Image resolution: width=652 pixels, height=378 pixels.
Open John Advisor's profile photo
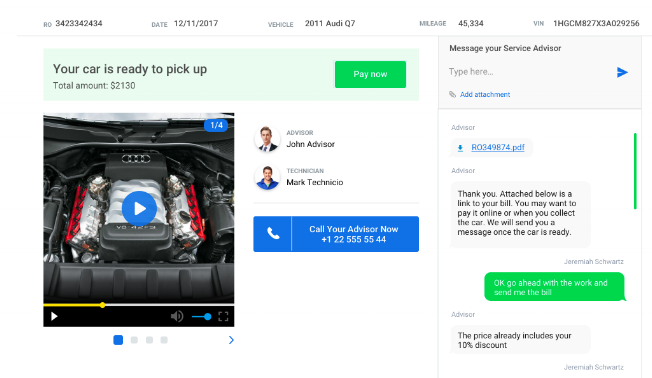[267, 139]
